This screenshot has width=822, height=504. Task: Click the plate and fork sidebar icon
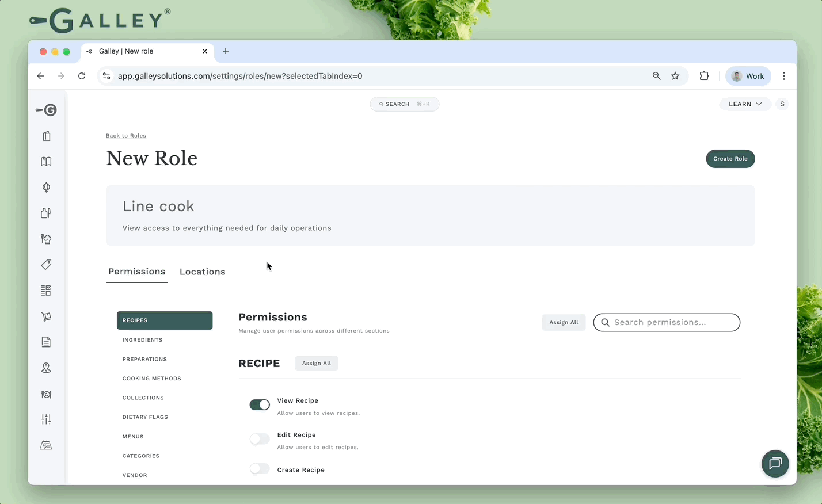pyautogui.click(x=46, y=394)
